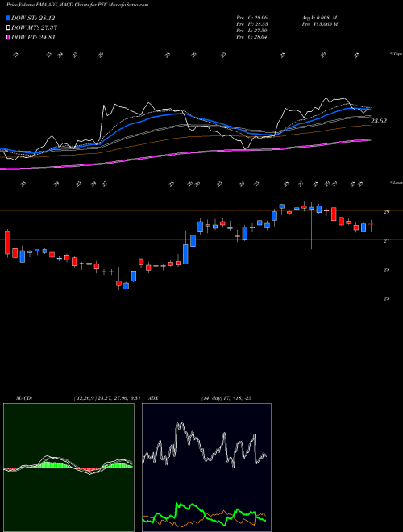
Task: Click the 'MACD:' panel heading
Action: point(23,398)
